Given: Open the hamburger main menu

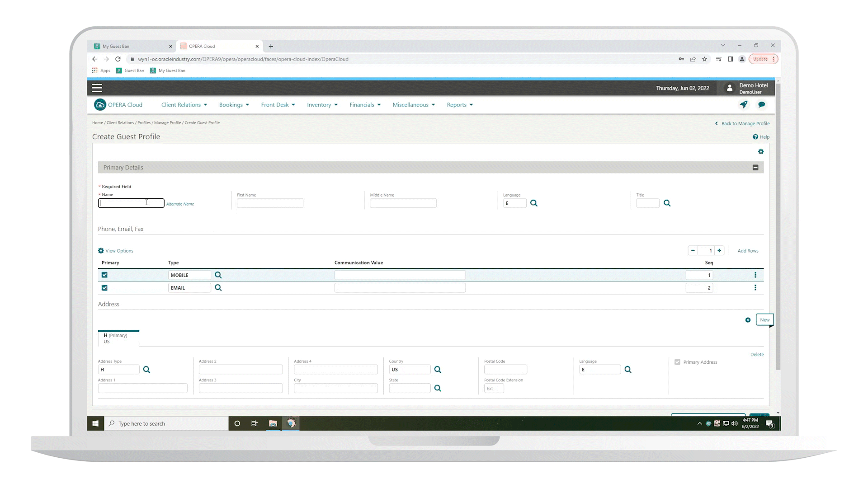Looking at the screenshot, I should (x=97, y=88).
